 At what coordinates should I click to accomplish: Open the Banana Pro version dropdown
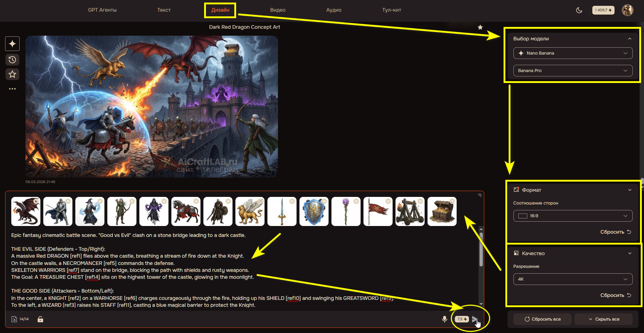[573, 71]
